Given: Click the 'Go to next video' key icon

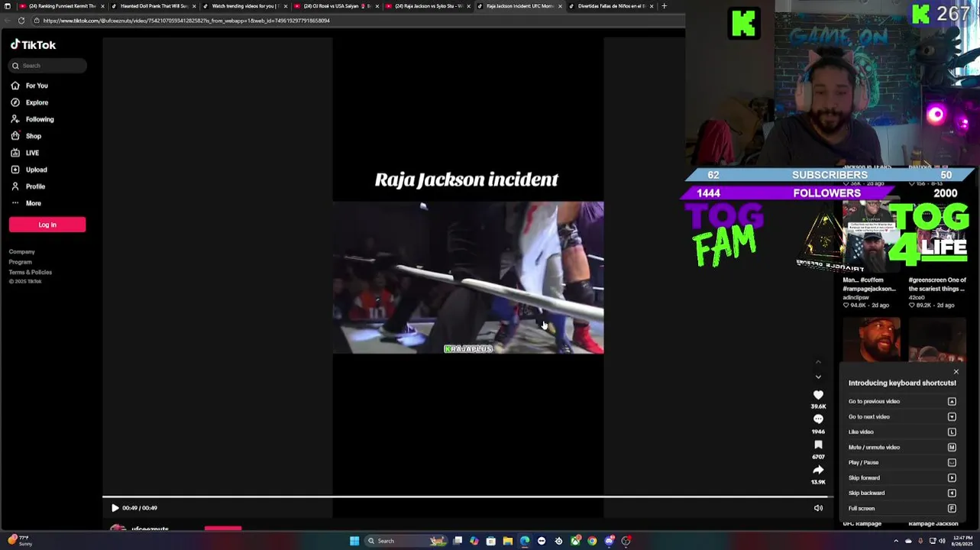Looking at the screenshot, I should [x=952, y=416].
